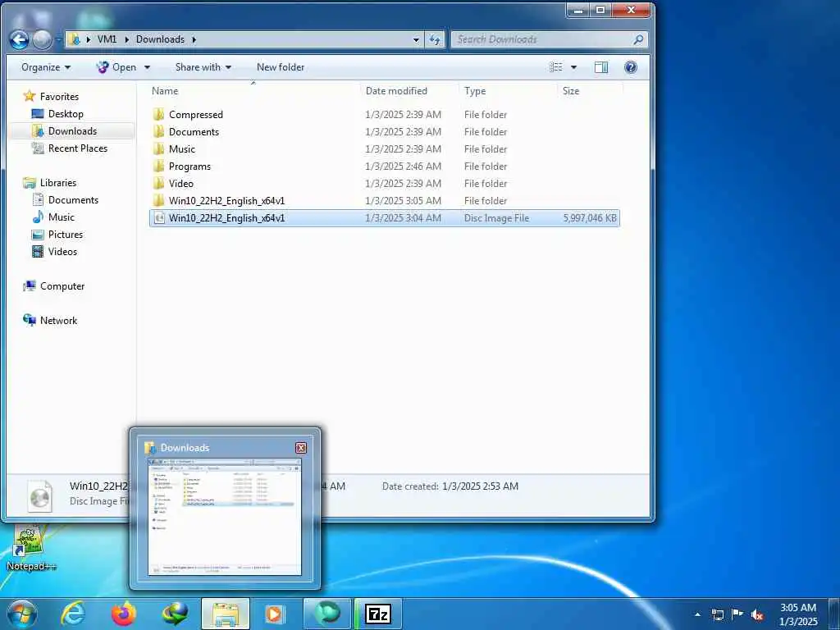
Task: Open the Windows Start menu
Action: coord(22,614)
